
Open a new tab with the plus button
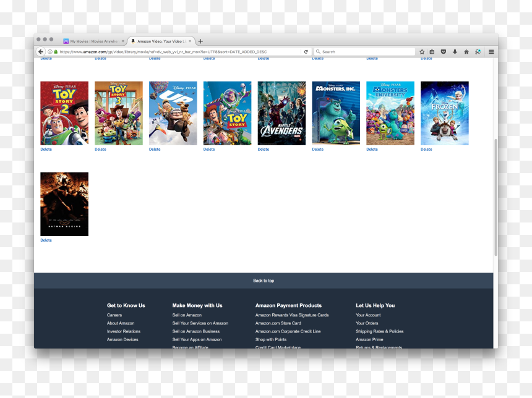(200, 41)
